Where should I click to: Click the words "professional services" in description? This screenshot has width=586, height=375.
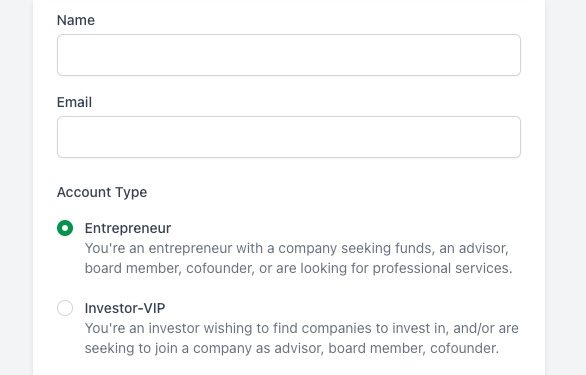click(x=441, y=268)
